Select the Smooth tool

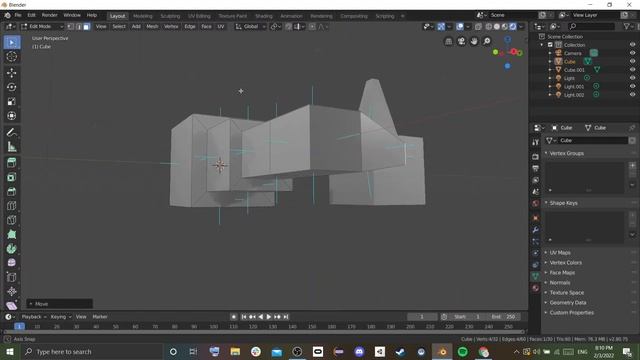pyautogui.click(x=12, y=262)
